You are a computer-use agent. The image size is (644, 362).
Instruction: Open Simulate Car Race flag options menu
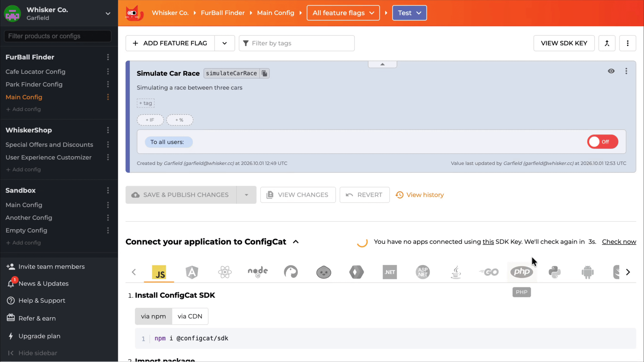point(626,71)
